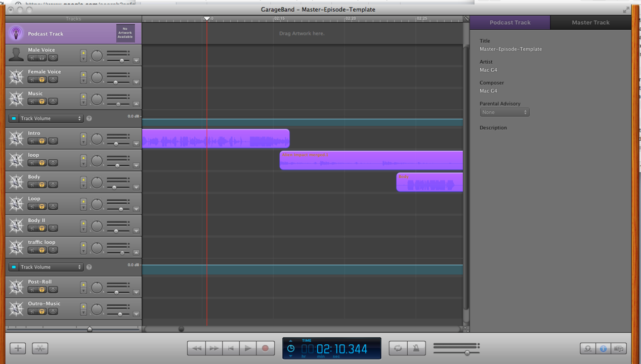Start recording with the record button
Image resolution: width=641 pixels, height=364 pixels.
tap(265, 348)
